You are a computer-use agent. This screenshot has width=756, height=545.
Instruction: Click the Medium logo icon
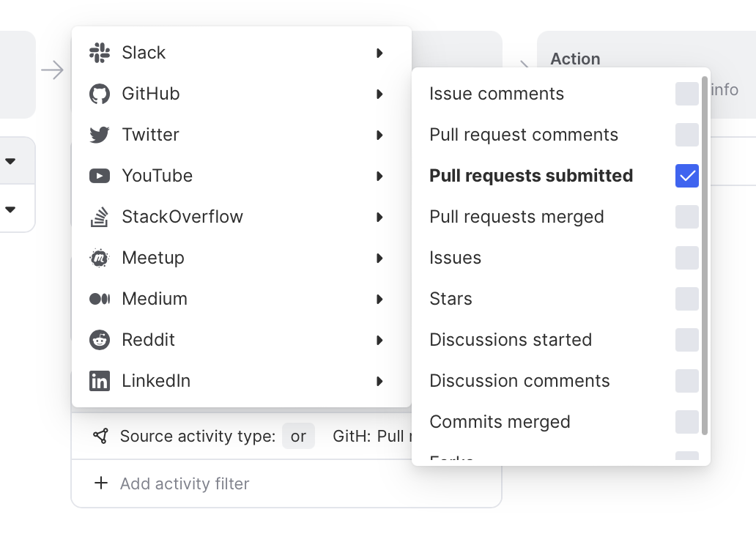click(99, 299)
